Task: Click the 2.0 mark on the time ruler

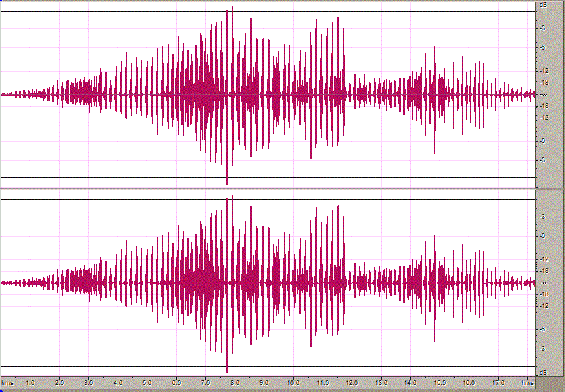Action: point(60,382)
